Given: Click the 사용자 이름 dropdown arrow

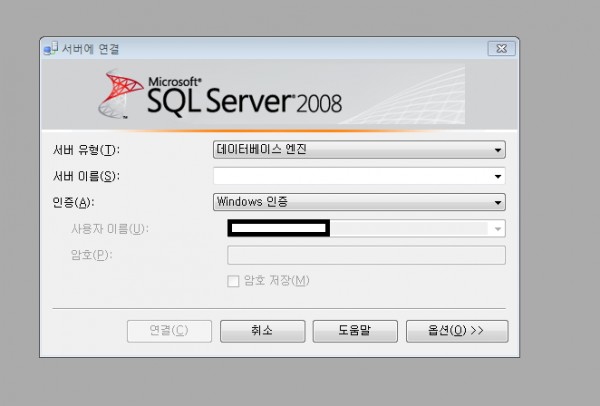Looking at the screenshot, I should click(497, 229).
